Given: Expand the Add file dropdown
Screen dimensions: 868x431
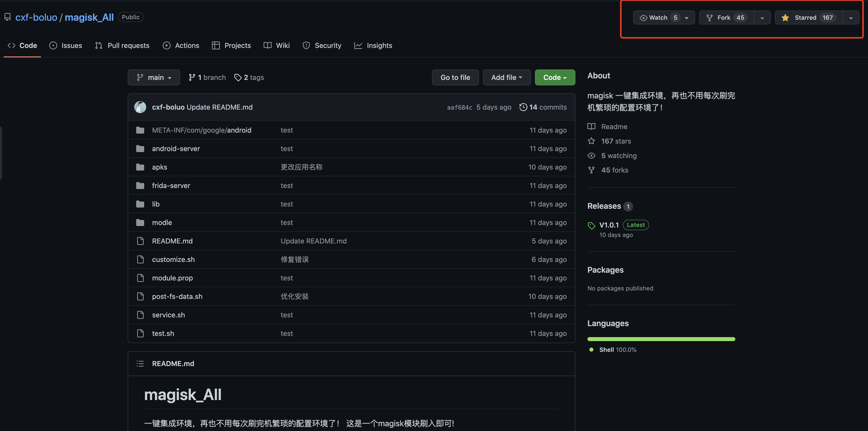Looking at the screenshot, I should tap(507, 77).
